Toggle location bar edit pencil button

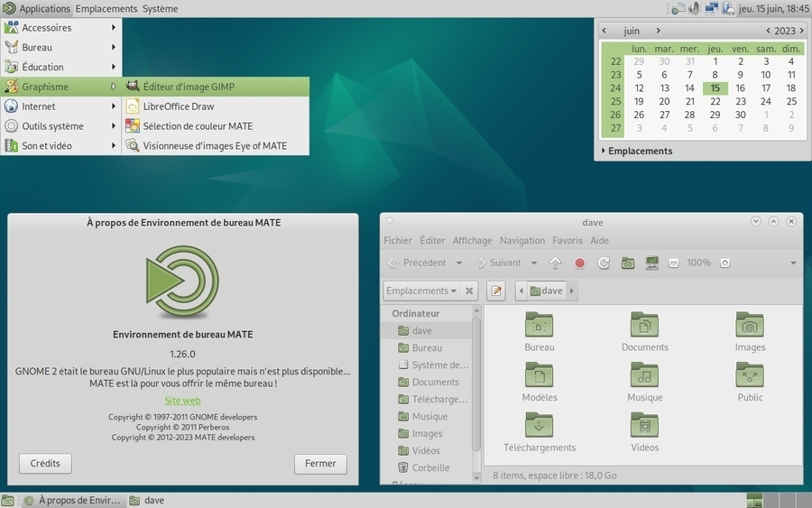(x=496, y=291)
